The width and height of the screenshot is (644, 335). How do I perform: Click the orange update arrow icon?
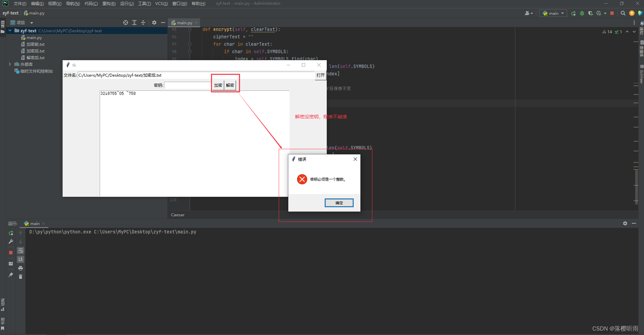pyautogui.click(x=632, y=13)
